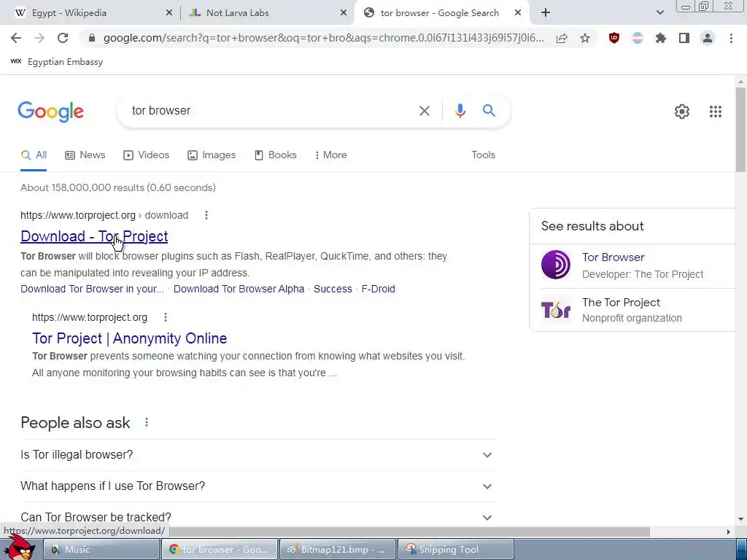Click the horizontal scrollbar at page bottom
The height and width of the screenshot is (560, 747).
click(410, 532)
